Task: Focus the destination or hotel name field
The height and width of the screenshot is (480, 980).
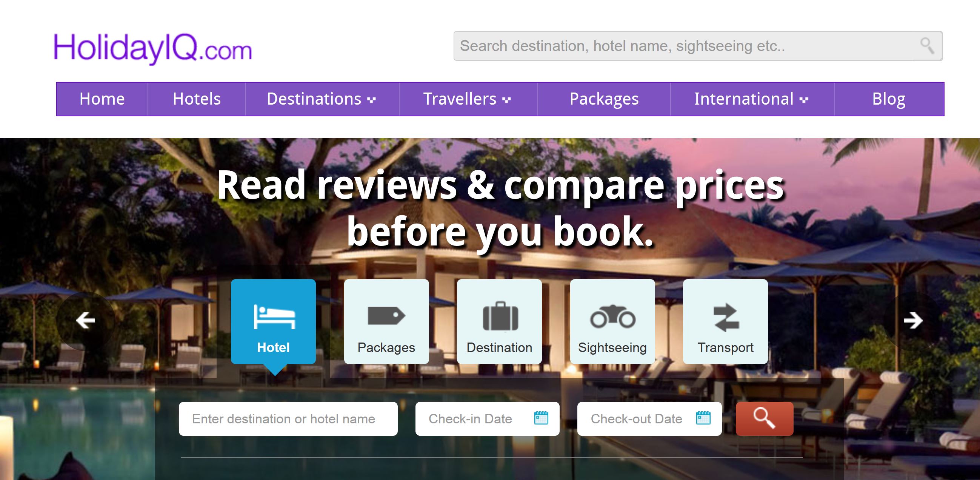Action: (x=288, y=419)
